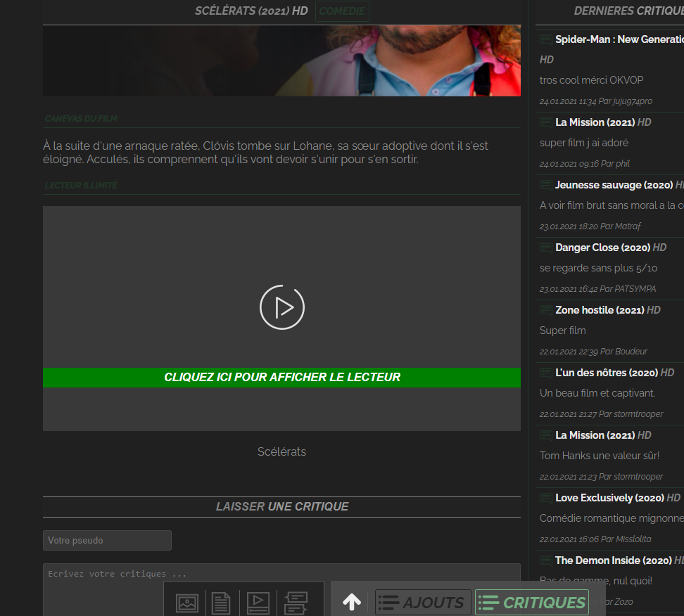Viewport: 684px width, 616px height.
Task: Open L'un des nôtres (2020) review link
Action: (x=607, y=373)
